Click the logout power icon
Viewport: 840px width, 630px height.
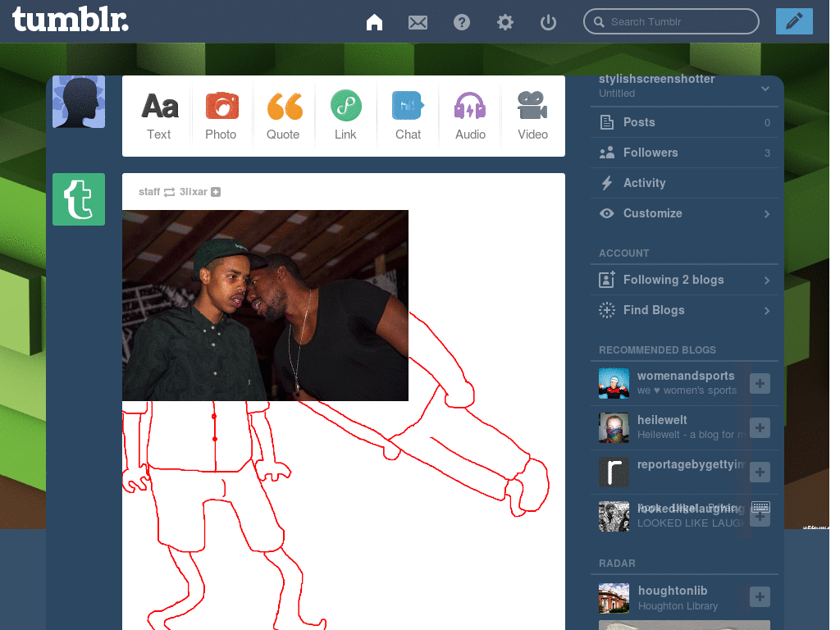pyautogui.click(x=548, y=22)
